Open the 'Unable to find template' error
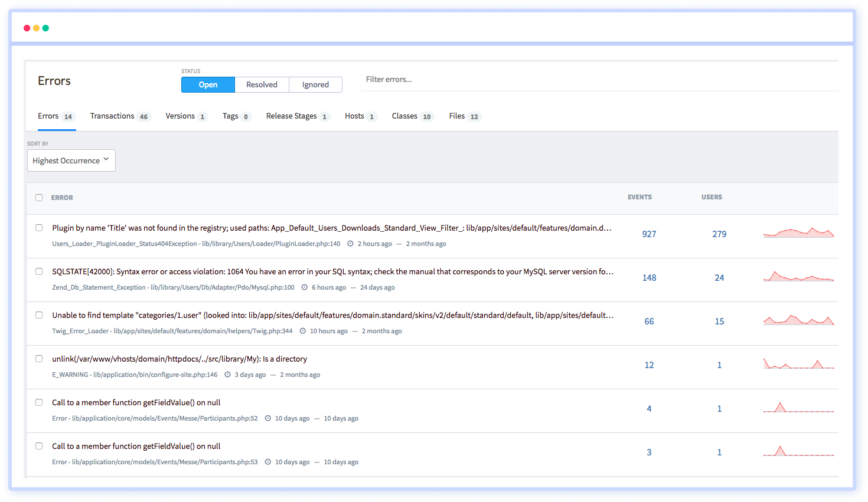Screen dimensions: 868x502 332,315
